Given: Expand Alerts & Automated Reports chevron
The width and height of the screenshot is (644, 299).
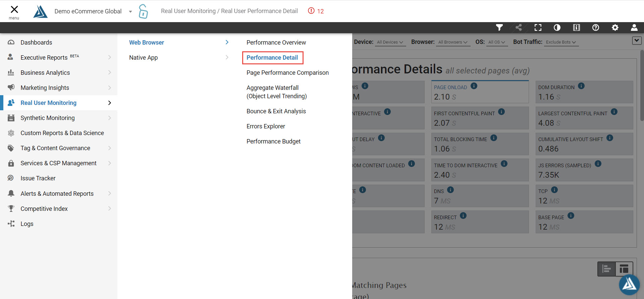Looking at the screenshot, I should [110, 193].
